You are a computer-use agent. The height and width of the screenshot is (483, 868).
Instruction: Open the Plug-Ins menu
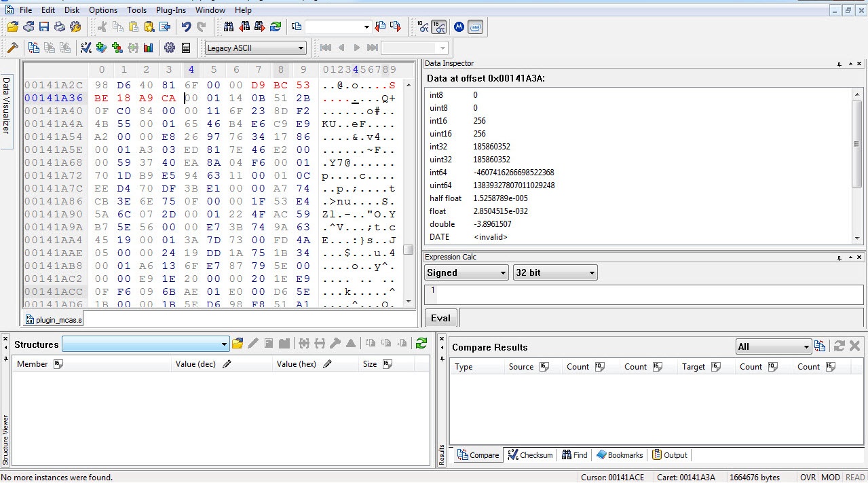(x=170, y=10)
